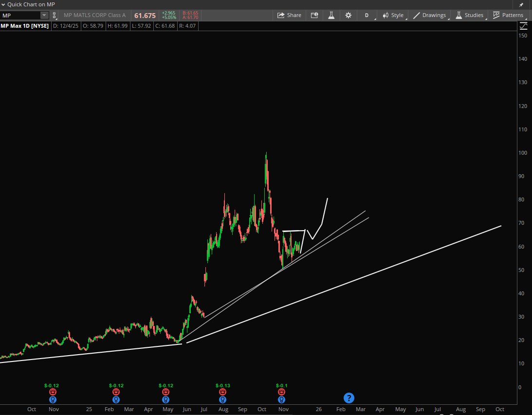
Task: Click the 100 price axis label
Action: point(522,153)
